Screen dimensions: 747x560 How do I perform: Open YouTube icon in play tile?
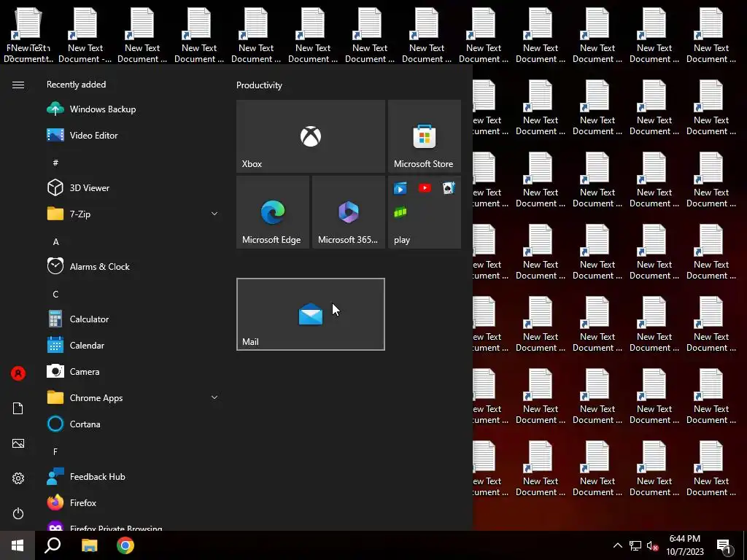(x=425, y=188)
